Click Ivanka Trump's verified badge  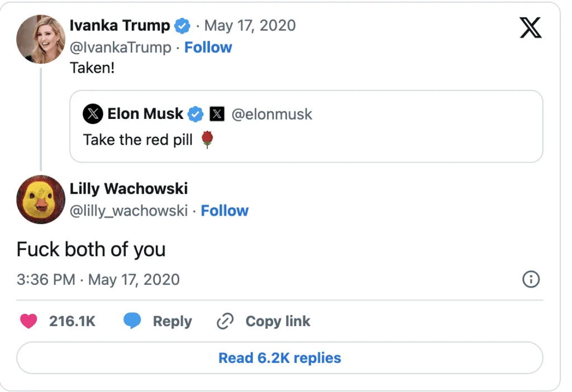point(182,26)
